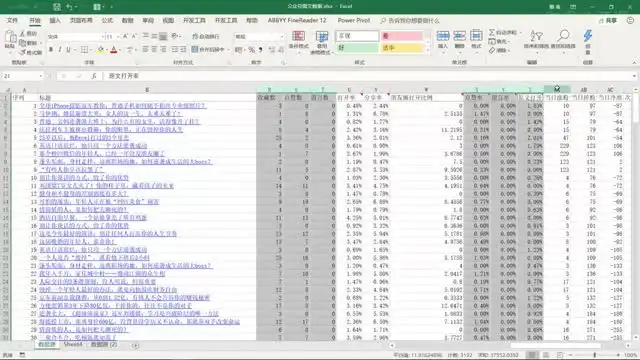Apply percent style formatting
The image size is (640, 360).
pyautogui.click(x=252, y=49)
